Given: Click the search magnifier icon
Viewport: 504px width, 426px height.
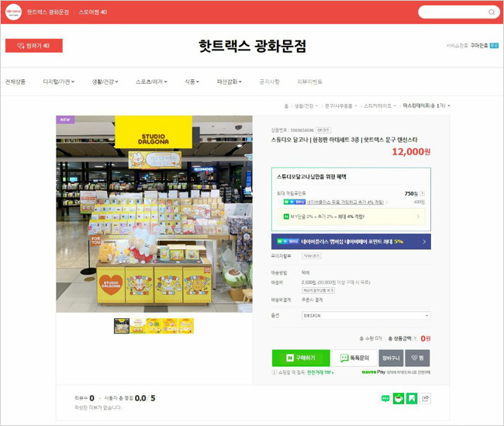Looking at the screenshot, I should click(x=492, y=12).
